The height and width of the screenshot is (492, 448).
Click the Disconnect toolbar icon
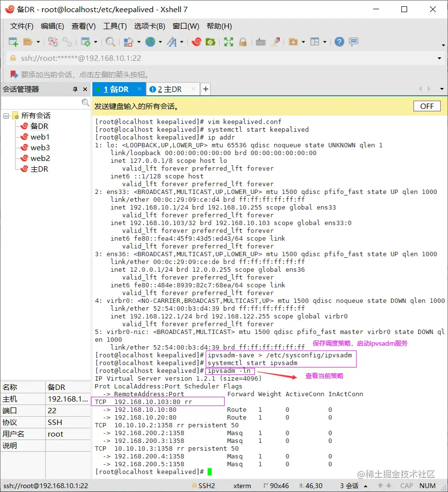pos(53,42)
